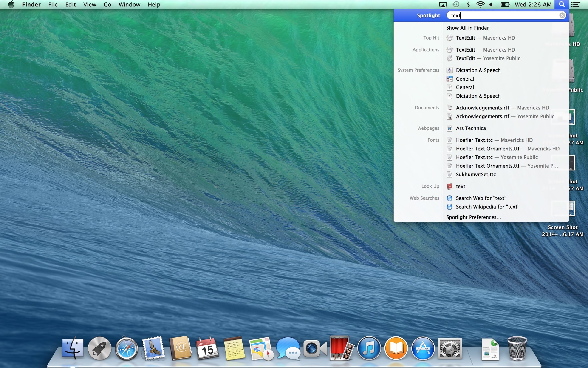
Task: Open iBooks orange book icon
Action: pos(396,348)
